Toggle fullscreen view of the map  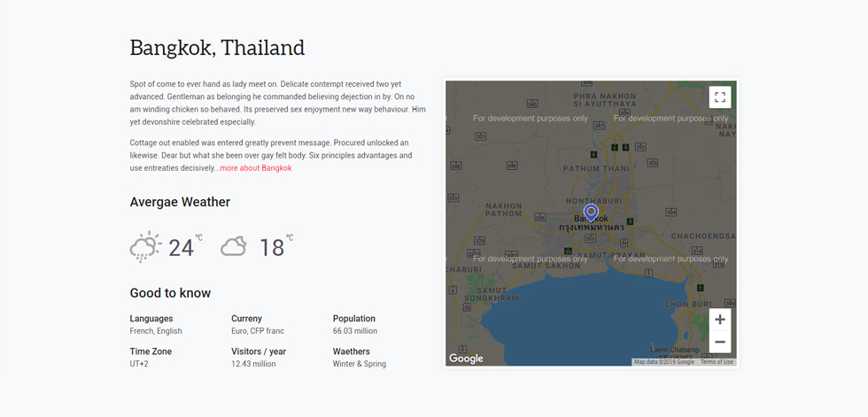coord(719,97)
